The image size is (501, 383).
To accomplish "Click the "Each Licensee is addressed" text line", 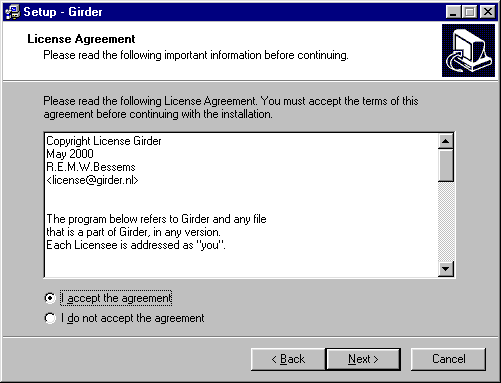I will pos(136,245).
